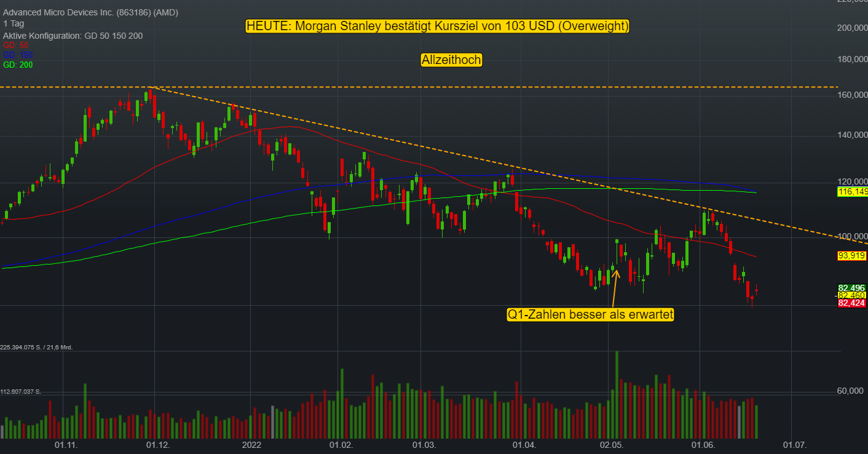
Task: Click the "Q1-Zahlen besser als erwartet" annotation
Action: click(591, 314)
